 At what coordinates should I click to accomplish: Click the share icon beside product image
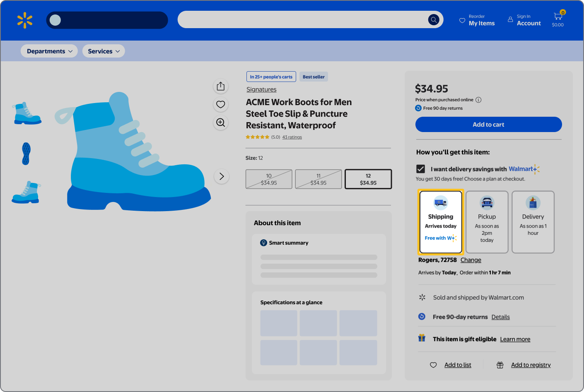tap(221, 86)
